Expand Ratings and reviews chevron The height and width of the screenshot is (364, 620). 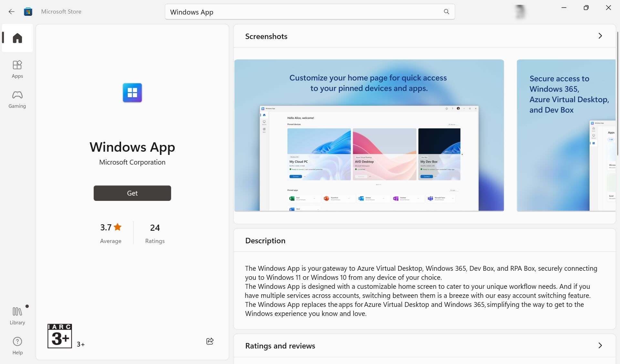click(x=600, y=345)
